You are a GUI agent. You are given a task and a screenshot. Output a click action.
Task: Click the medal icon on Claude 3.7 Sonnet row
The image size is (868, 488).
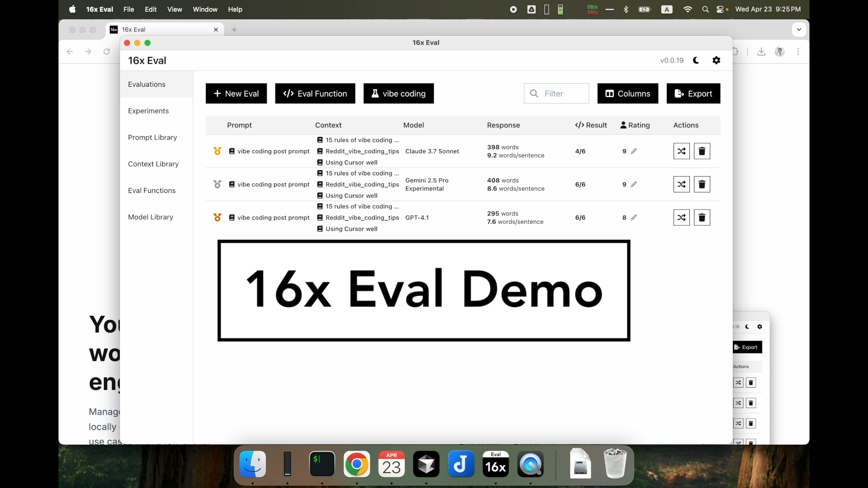pos(217,151)
